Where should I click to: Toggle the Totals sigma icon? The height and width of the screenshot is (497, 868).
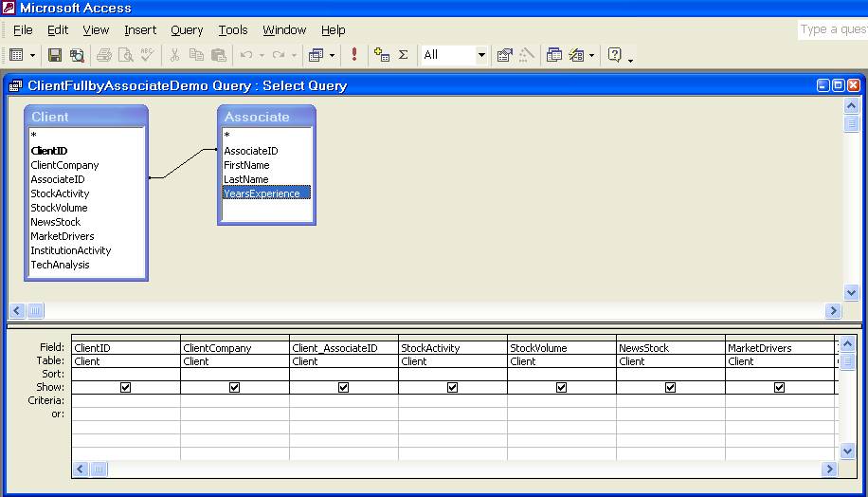click(404, 55)
